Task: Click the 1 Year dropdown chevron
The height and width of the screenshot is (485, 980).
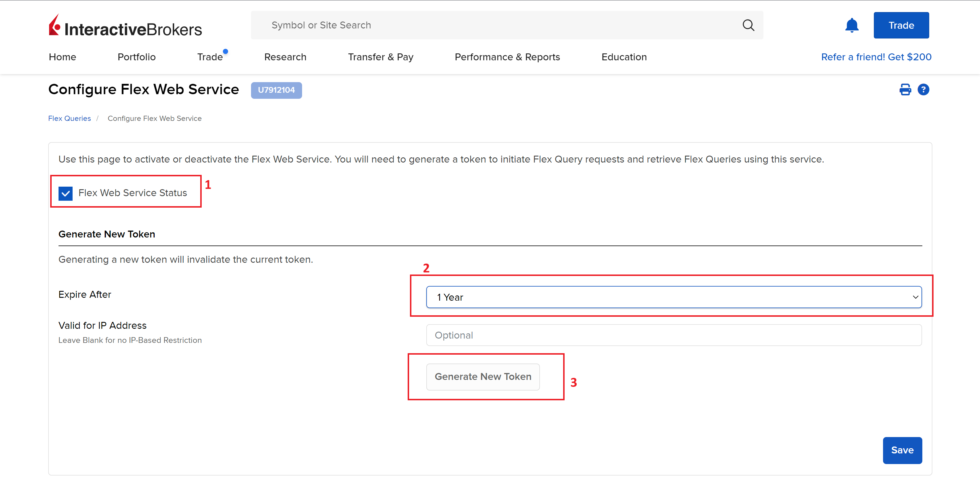Action: 915,297
